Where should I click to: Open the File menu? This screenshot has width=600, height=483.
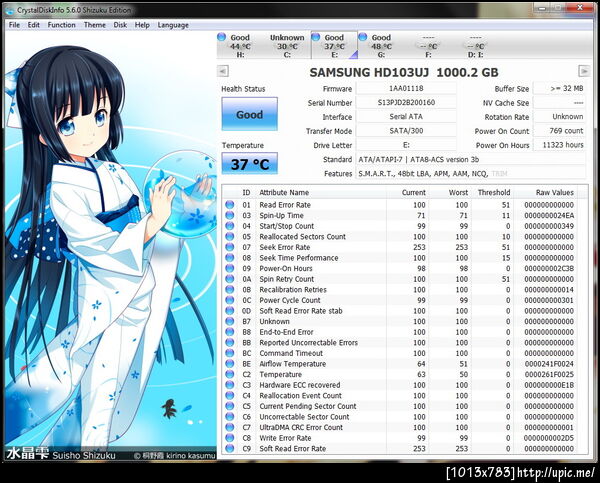(x=14, y=25)
